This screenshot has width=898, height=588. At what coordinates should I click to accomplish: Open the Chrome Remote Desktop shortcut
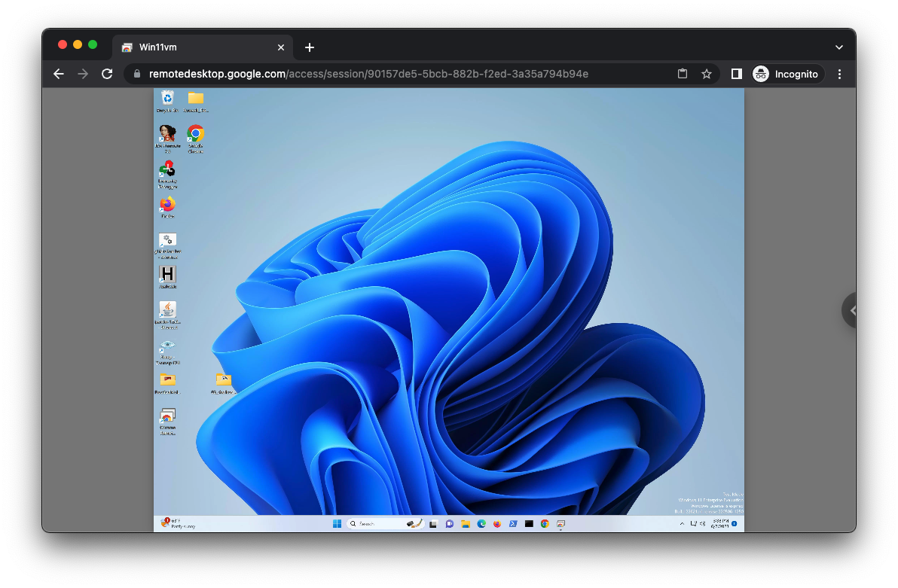coord(167,416)
